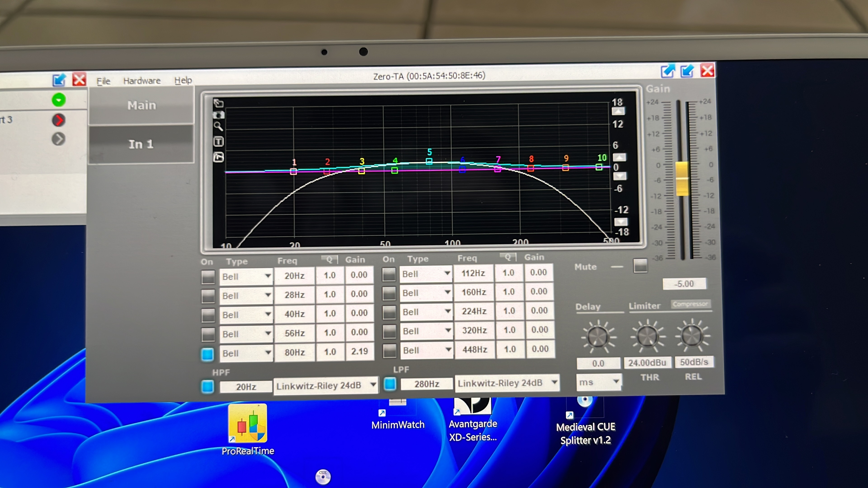Click the magnifier zoom icon in graph
The width and height of the screenshot is (868, 488).
coord(218,126)
